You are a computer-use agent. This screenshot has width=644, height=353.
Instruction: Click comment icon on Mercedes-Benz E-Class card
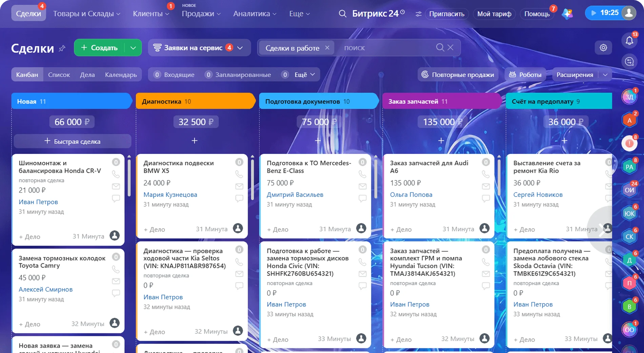click(362, 199)
